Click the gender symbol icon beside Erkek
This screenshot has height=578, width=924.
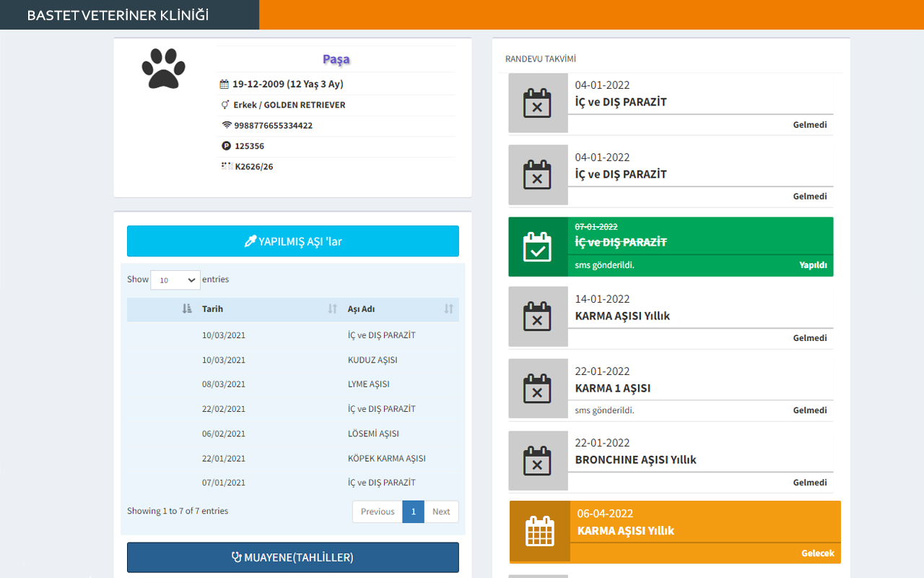click(x=225, y=105)
